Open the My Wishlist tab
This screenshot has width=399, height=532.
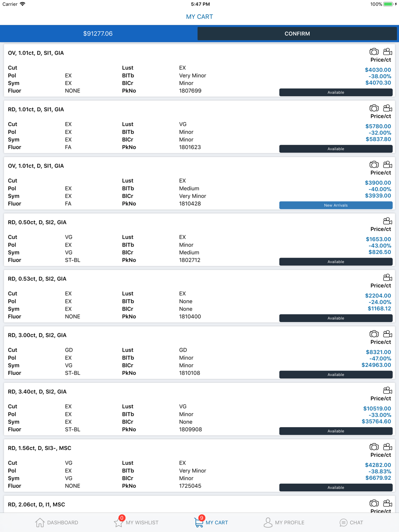pyautogui.click(x=136, y=522)
